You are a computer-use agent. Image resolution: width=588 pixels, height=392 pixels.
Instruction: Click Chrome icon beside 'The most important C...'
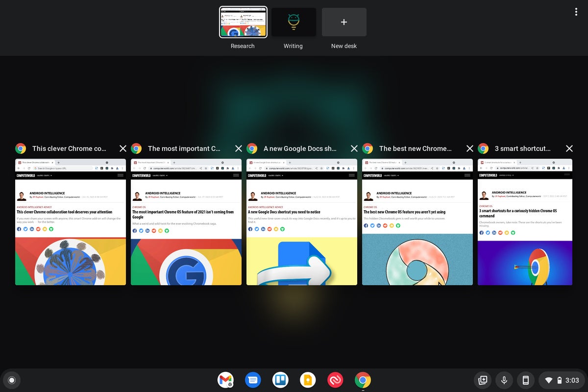136,148
